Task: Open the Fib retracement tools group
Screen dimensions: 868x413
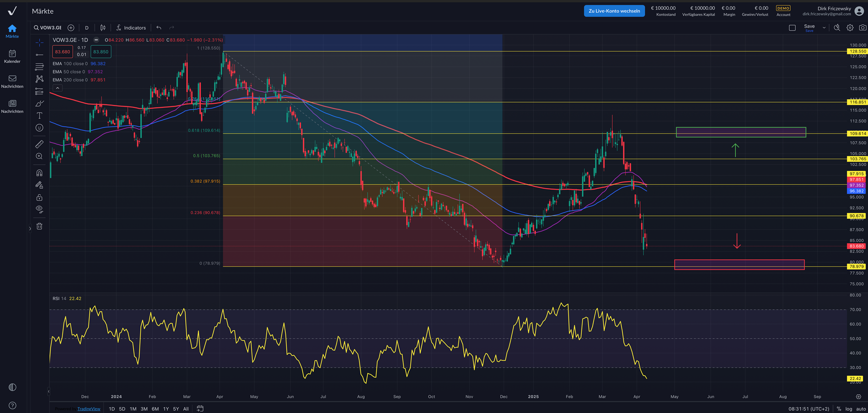Action: [x=39, y=67]
